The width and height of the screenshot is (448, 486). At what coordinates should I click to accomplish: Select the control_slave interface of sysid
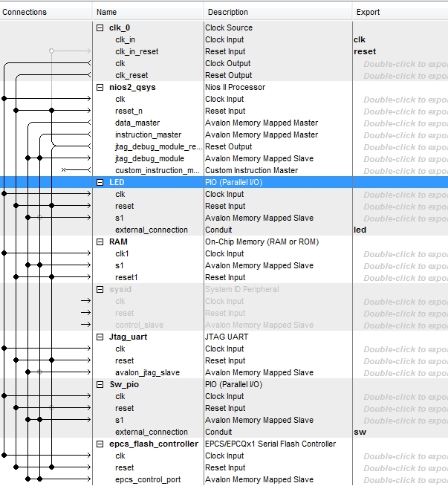(139, 325)
